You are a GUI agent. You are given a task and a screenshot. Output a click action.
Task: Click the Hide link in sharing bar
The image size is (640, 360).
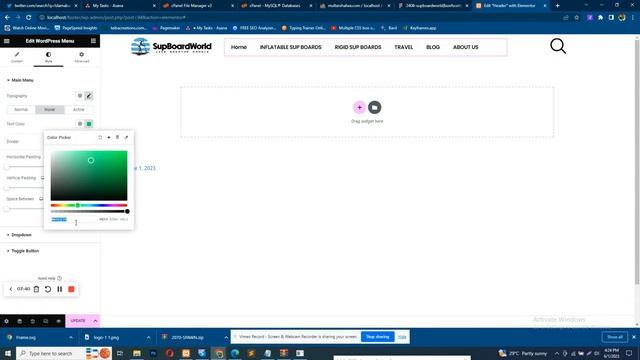tap(402, 337)
